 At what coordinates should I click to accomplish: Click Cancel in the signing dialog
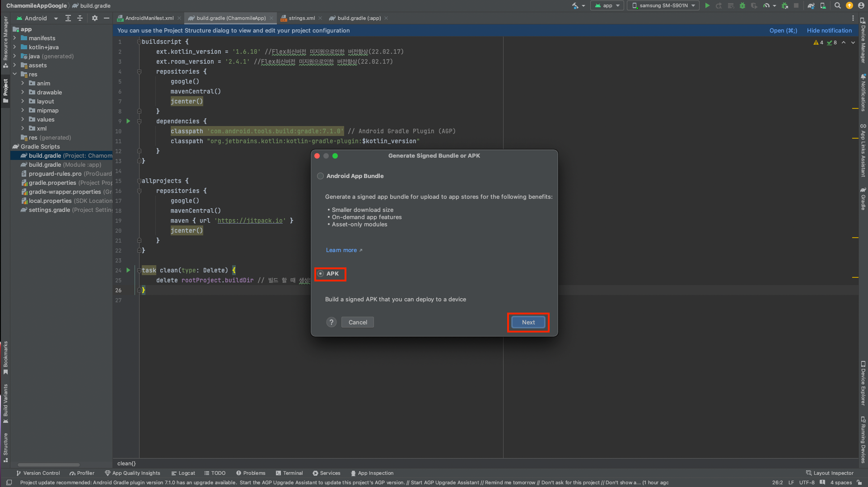tap(358, 322)
